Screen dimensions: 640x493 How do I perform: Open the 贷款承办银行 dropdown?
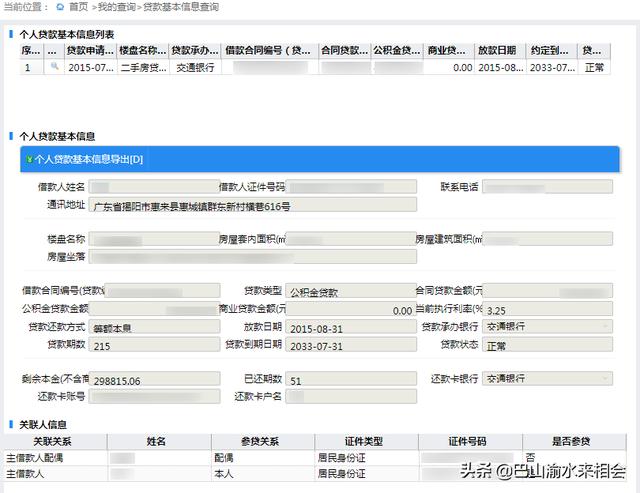(x=547, y=326)
